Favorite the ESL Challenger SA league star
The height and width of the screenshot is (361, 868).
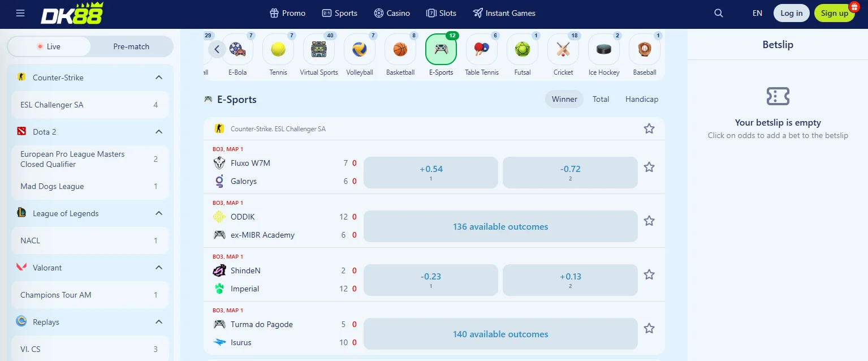click(x=649, y=128)
